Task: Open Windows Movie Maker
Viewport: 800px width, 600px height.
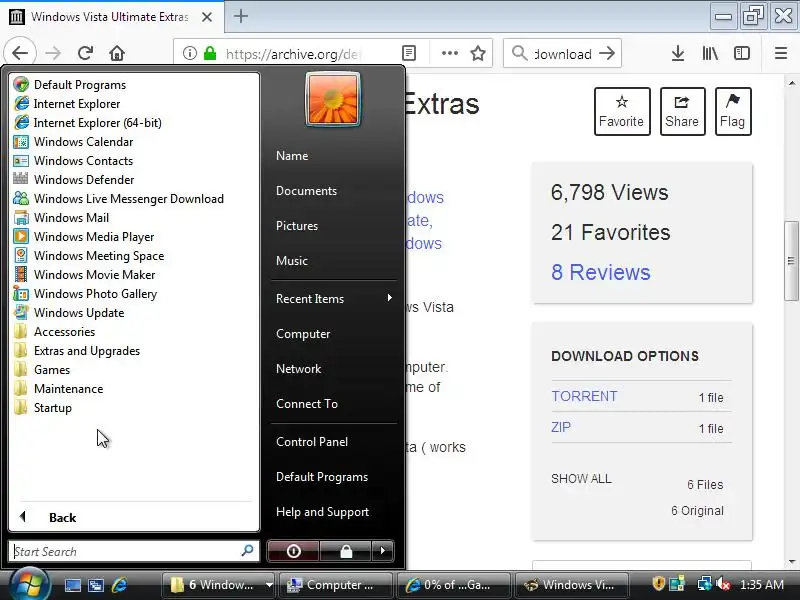Action: (x=94, y=275)
